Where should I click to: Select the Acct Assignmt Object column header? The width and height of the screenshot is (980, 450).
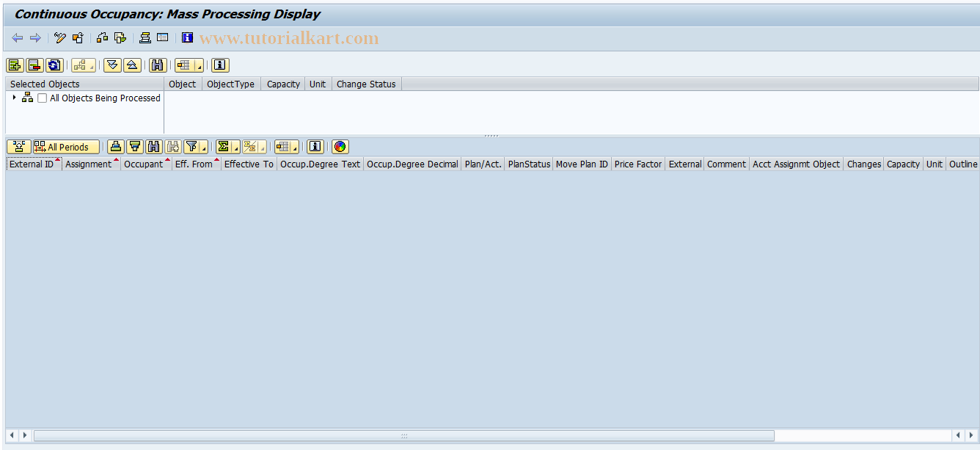pos(796,164)
